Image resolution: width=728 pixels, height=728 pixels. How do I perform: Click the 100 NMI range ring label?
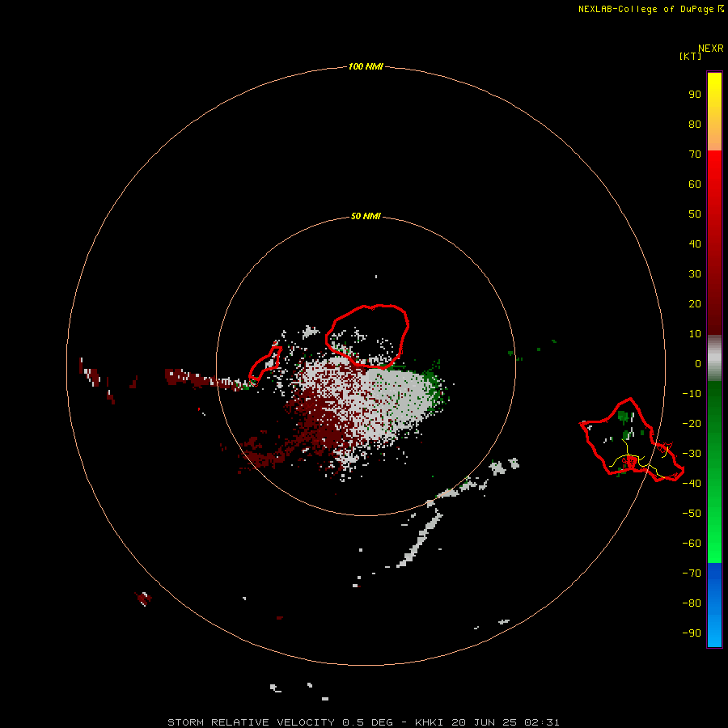366,66
